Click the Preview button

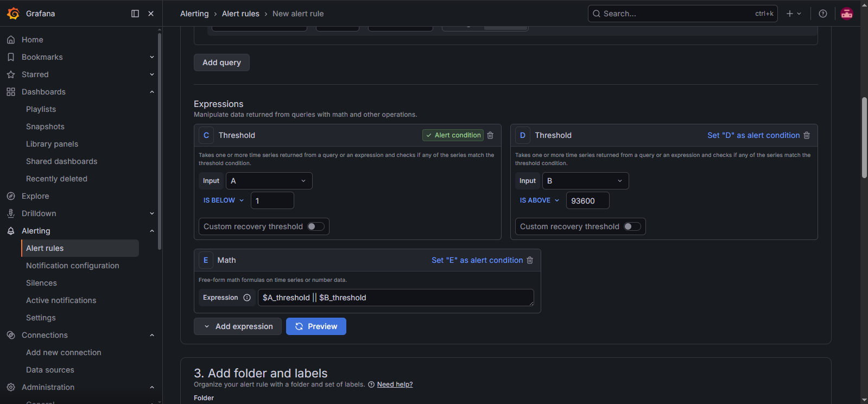(x=316, y=326)
